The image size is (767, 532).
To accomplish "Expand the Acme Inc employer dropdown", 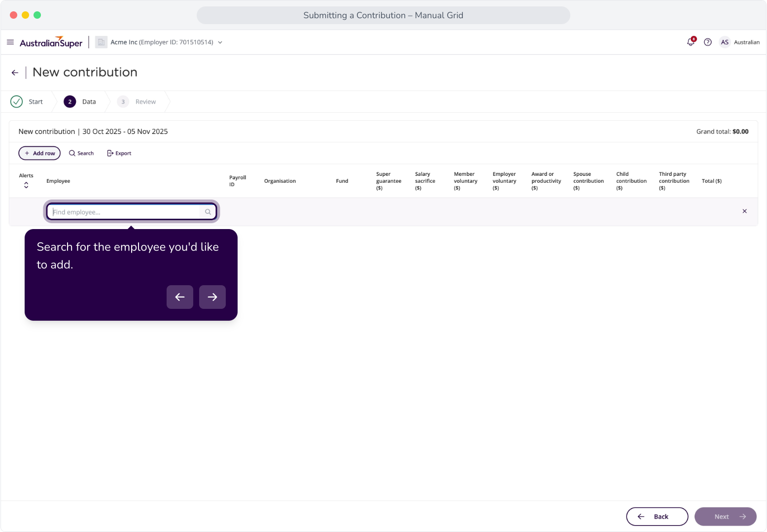I will [x=220, y=42].
